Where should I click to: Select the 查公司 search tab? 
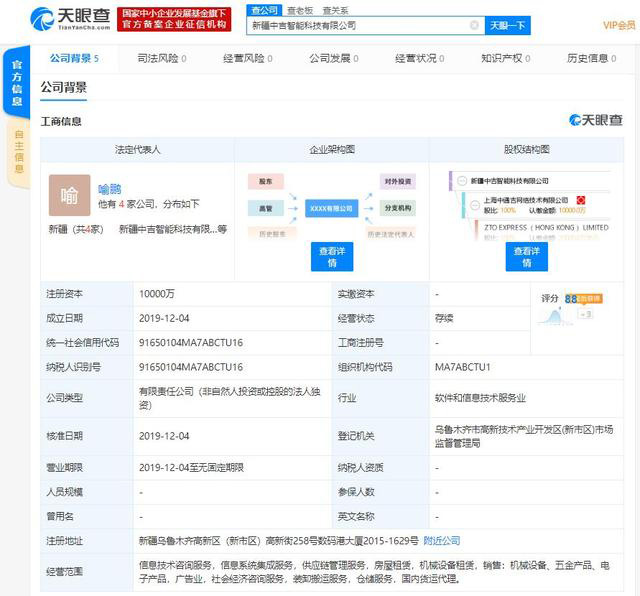tap(264, 10)
